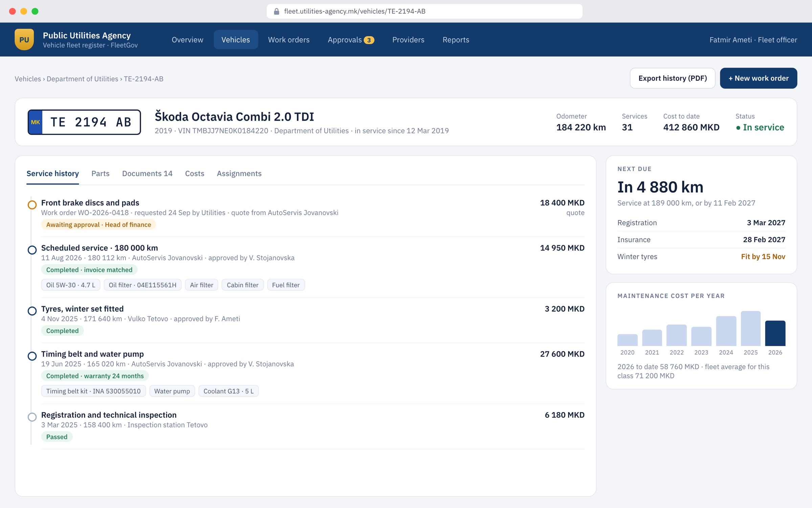Screen dimensions: 812x508
Task: Click the timeline marker for Scheduled service 180 000 km
Action: tap(32, 250)
